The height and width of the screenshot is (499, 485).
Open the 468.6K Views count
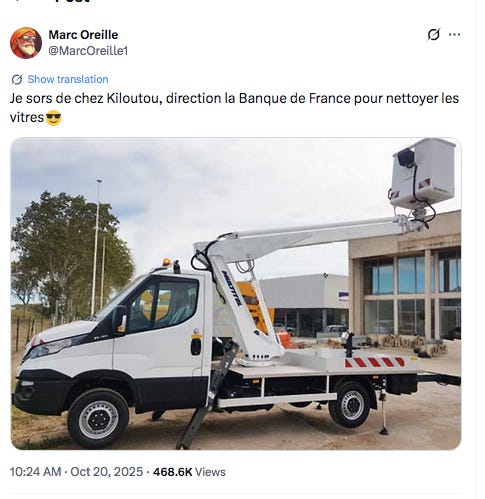click(x=189, y=472)
